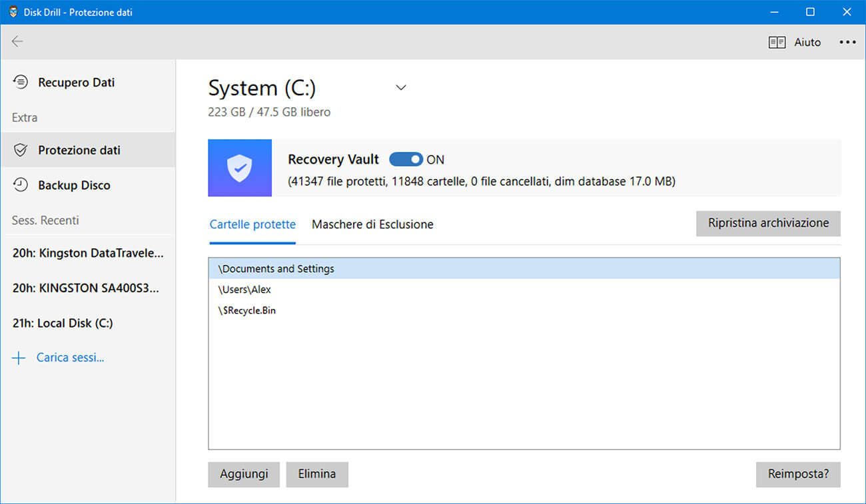Click the Backup Disco clock icon
Screen dimensions: 866x504
(21, 185)
